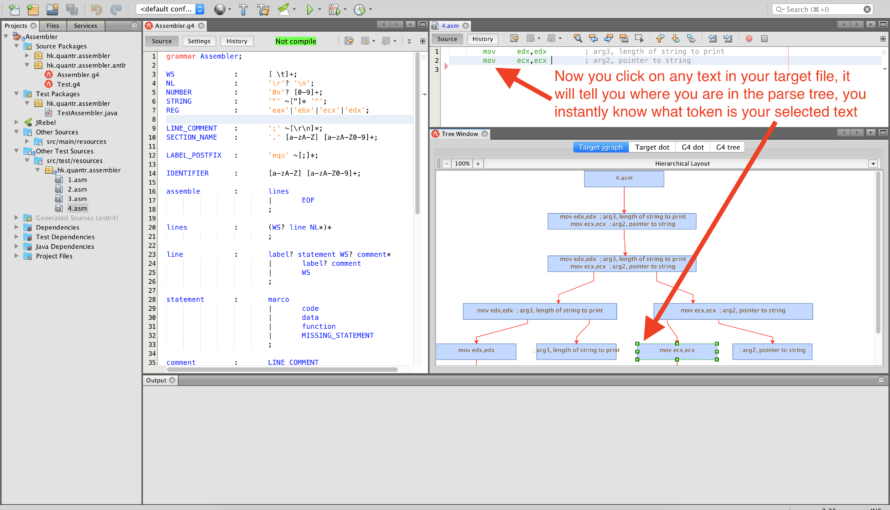The image size is (890, 510).
Task: Expand the hk.quantr.assembler source package
Action: point(27,56)
